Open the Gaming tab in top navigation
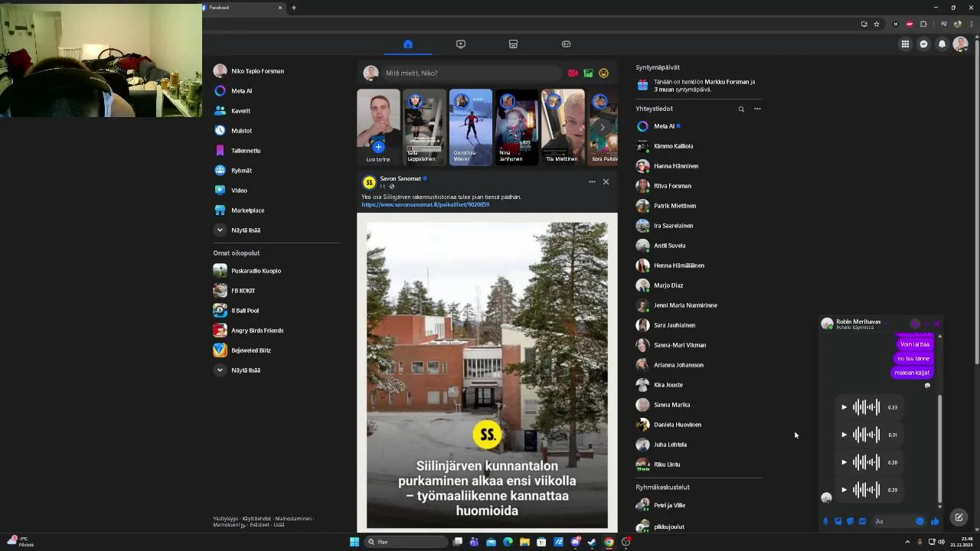This screenshot has width=980, height=551. point(566,44)
